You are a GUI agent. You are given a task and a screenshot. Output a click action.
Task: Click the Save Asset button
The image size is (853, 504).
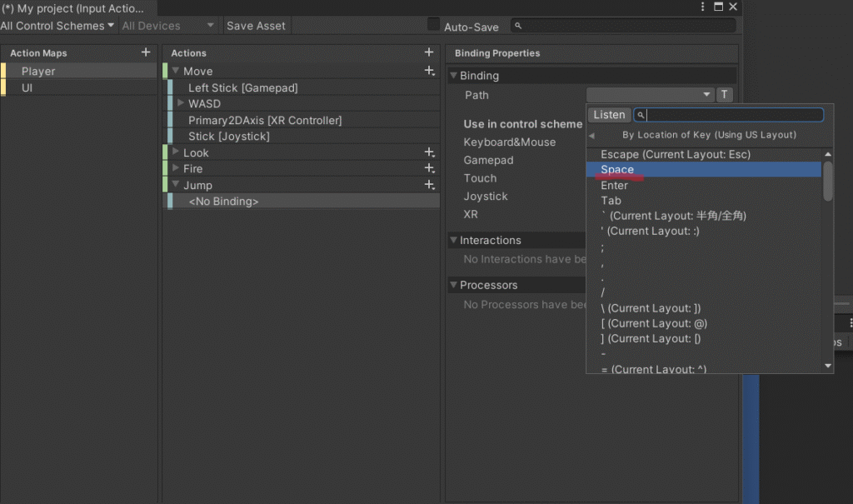[256, 26]
